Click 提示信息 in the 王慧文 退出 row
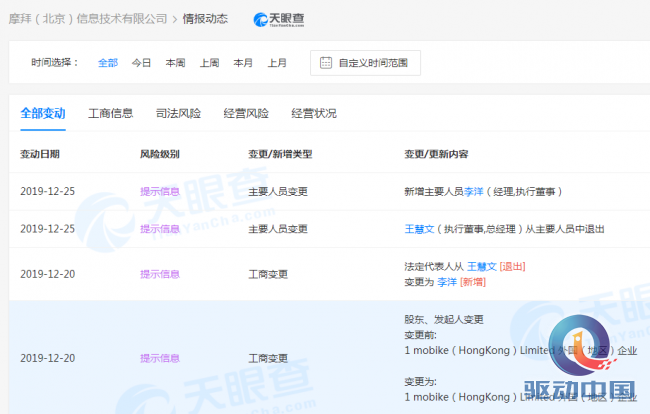The height and width of the screenshot is (414, 650). 160,229
